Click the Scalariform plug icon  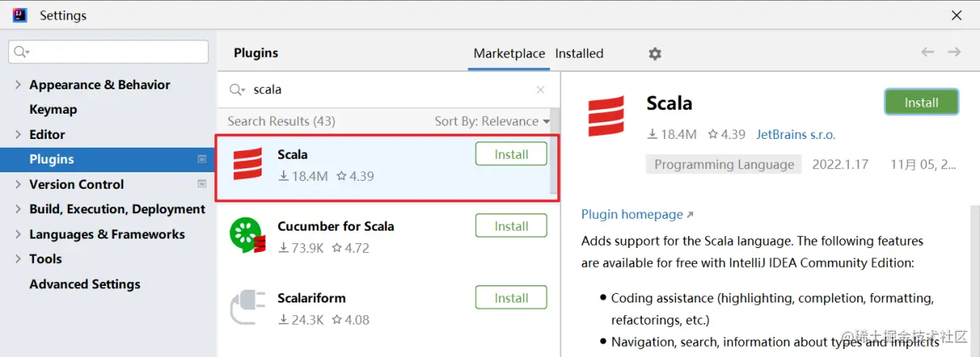(247, 308)
